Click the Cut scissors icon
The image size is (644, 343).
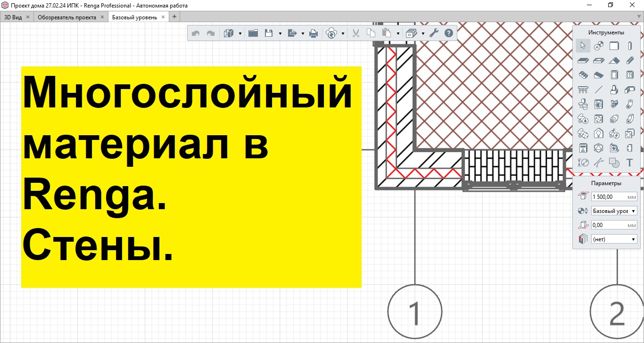[x=356, y=33]
